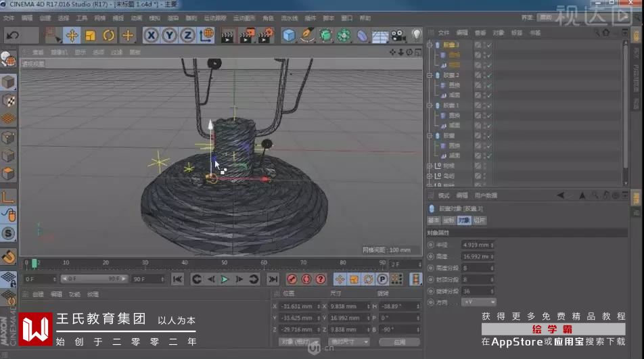
Task: Activate the Move tool
Action: click(72, 35)
